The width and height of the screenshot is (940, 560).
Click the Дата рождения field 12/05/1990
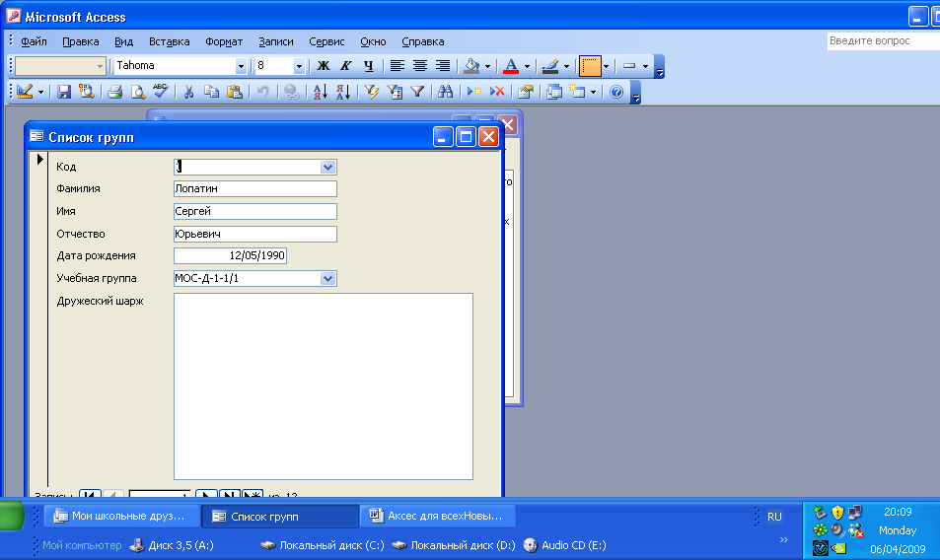click(x=230, y=255)
